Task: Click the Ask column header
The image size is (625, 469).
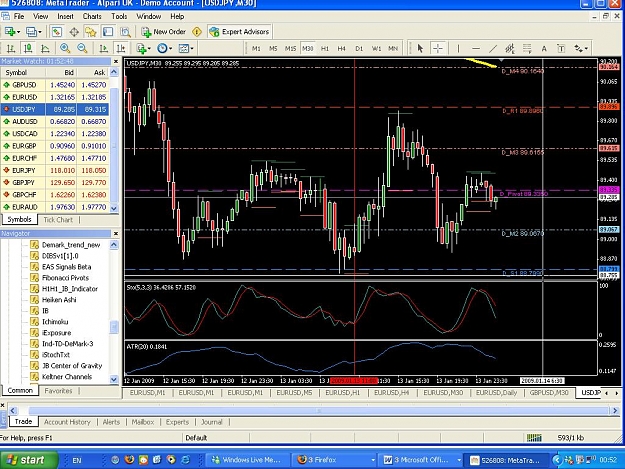Action: [x=92, y=73]
